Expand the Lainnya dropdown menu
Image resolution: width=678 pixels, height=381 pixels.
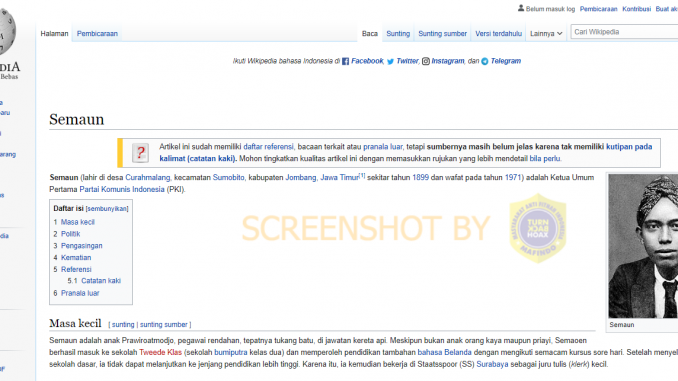click(546, 34)
